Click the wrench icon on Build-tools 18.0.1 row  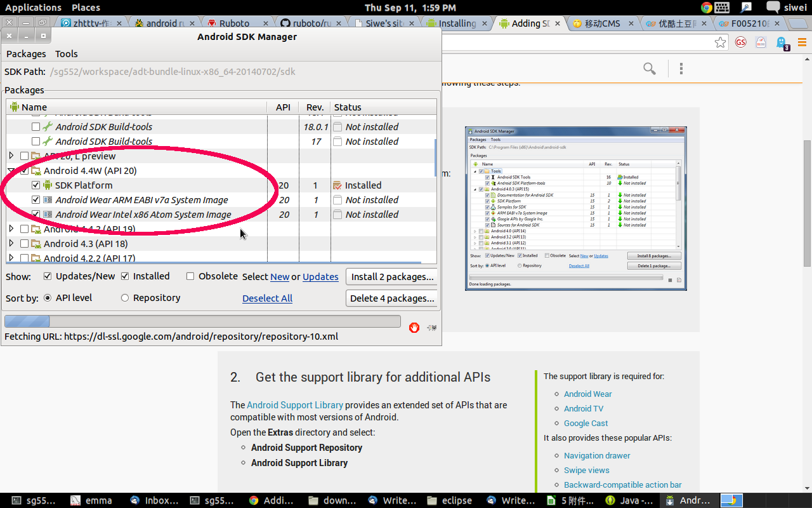pyautogui.click(x=48, y=126)
